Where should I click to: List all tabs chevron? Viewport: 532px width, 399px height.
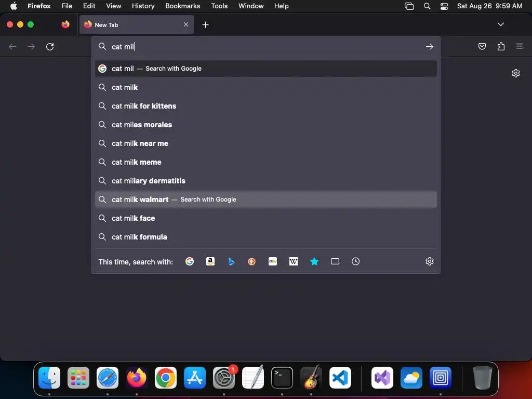[500, 24]
